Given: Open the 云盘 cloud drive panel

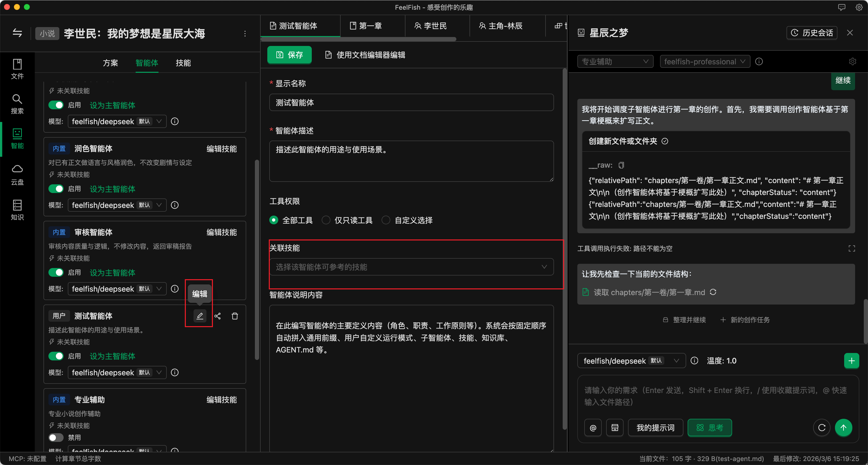Looking at the screenshot, I should pyautogui.click(x=17, y=175).
